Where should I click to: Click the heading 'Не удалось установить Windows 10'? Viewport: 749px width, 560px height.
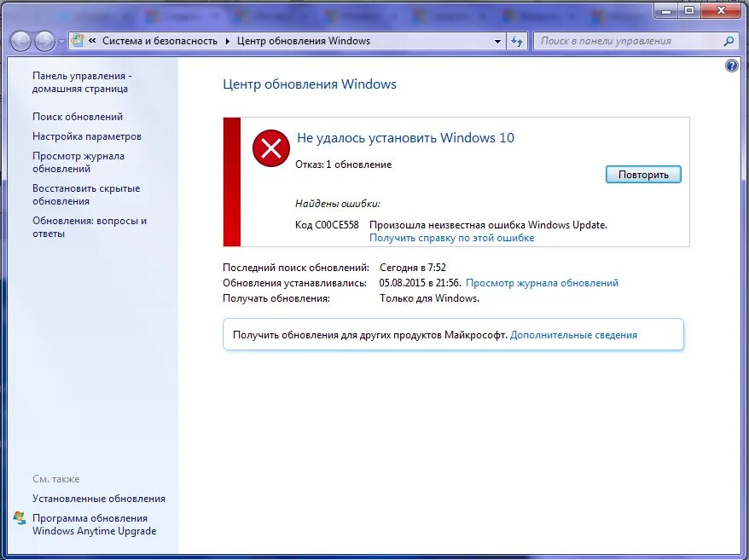click(405, 138)
